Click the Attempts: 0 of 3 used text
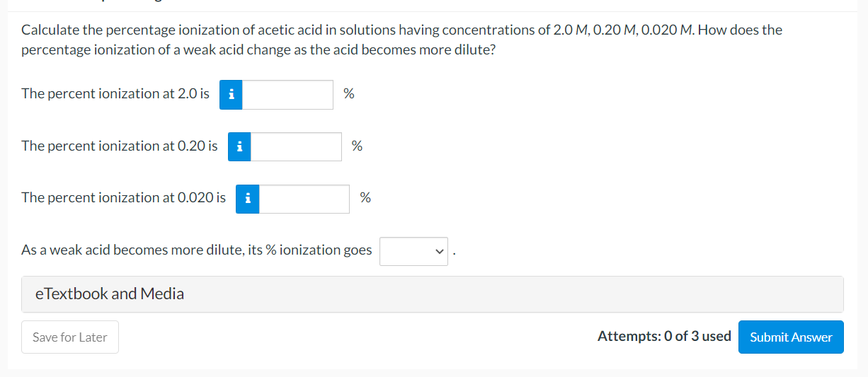Viewport: 868px width, 377px height. tap(663, 337)
